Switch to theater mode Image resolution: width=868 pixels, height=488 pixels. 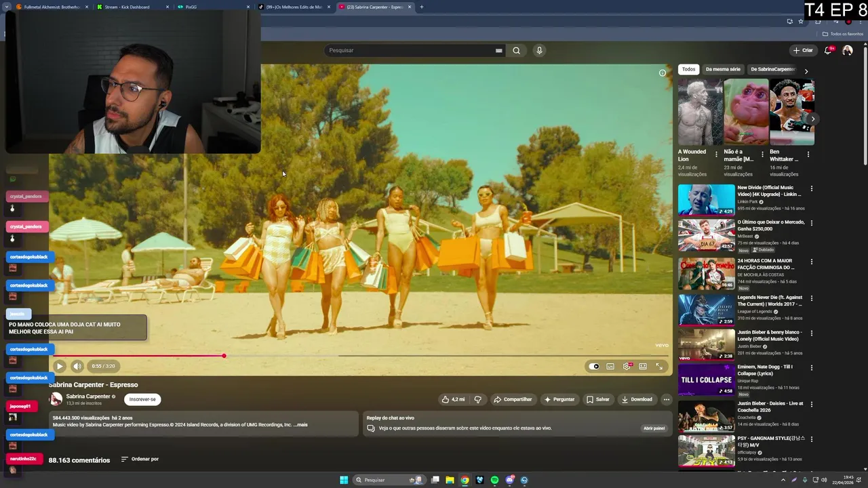643,367
